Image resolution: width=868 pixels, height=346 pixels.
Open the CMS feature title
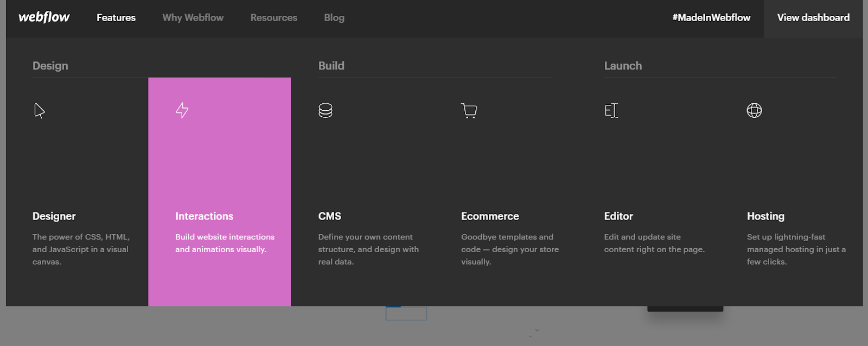[x=330, y=216]
